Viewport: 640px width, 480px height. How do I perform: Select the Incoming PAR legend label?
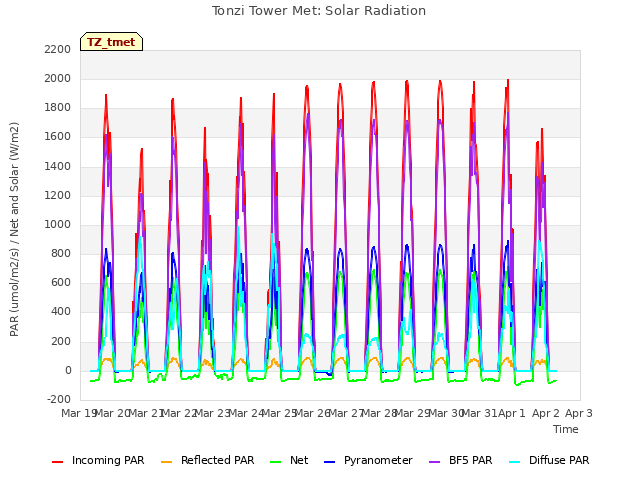click(x=108, y=460)
